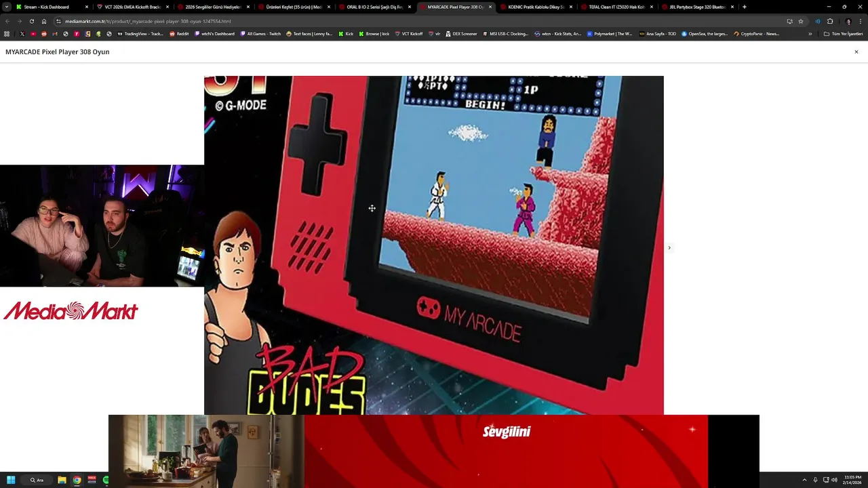Image resolution: width=868 pixels, height=488 pixels.
Task: Open a new browser tab
Action: [745, 7]
